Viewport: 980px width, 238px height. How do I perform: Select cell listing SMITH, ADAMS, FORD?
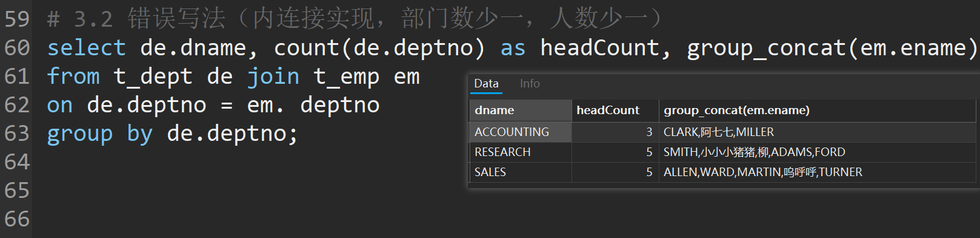(x=818, y=152)
